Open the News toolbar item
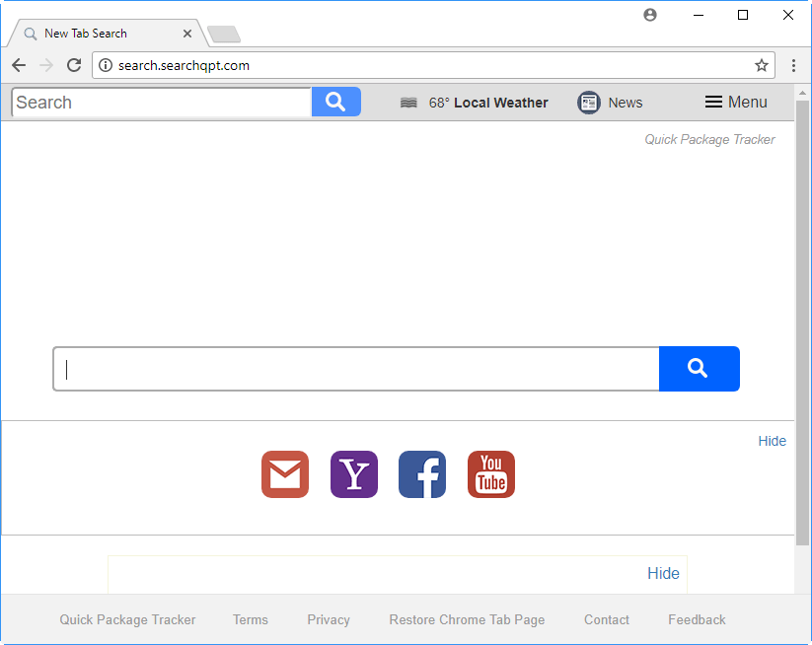 (x=610, y=103)
